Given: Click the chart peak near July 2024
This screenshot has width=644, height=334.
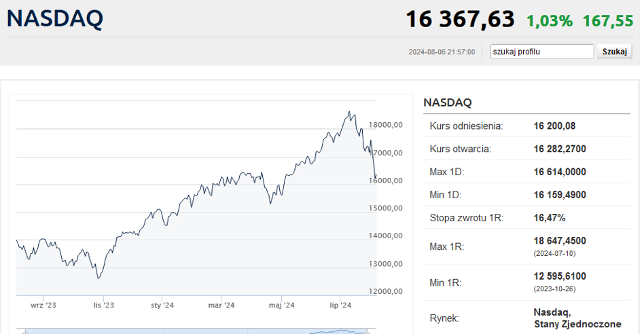Looking at the screenshot, I should coord(349,111).
